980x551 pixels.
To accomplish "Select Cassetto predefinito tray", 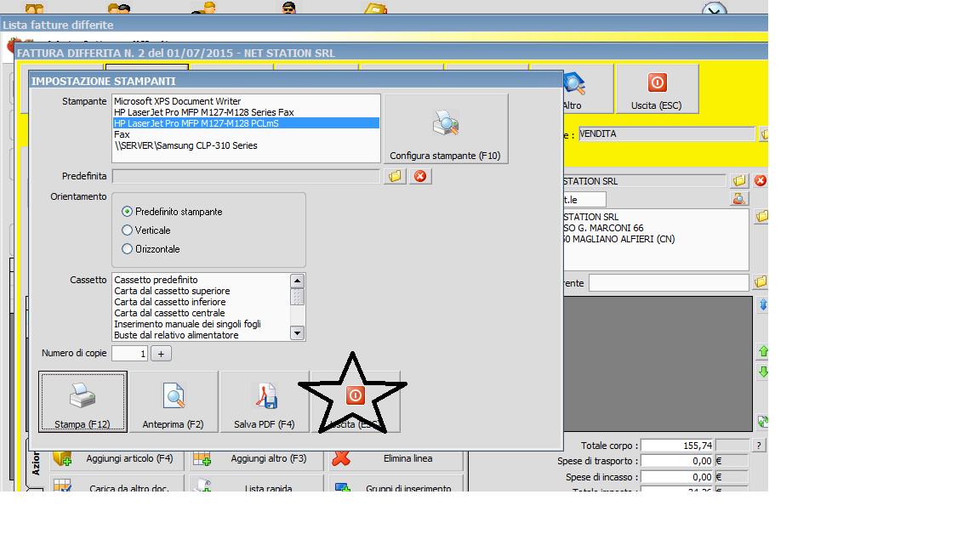I will pos(202,280).
